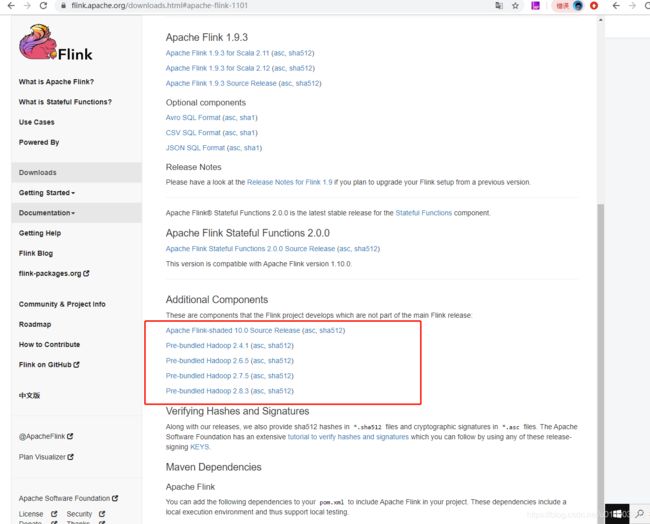Open How to Contribute page
This screenshot has height=524, width=650.
49,344
